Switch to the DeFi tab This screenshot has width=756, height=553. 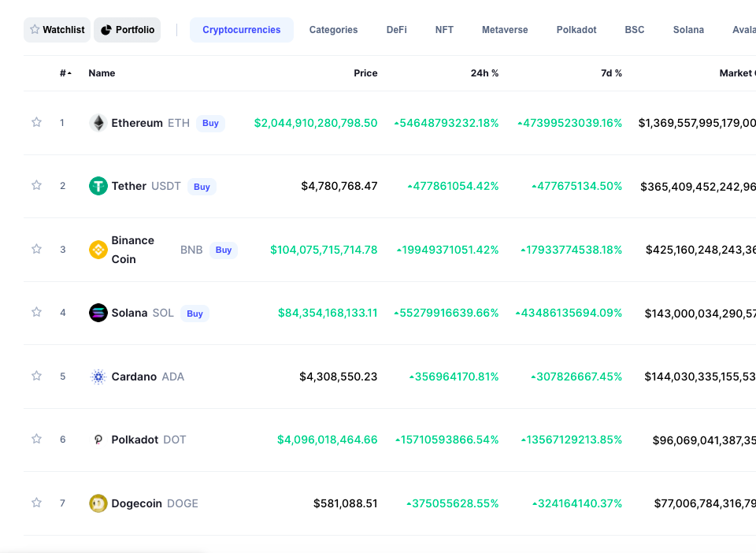tap(396, 30)
